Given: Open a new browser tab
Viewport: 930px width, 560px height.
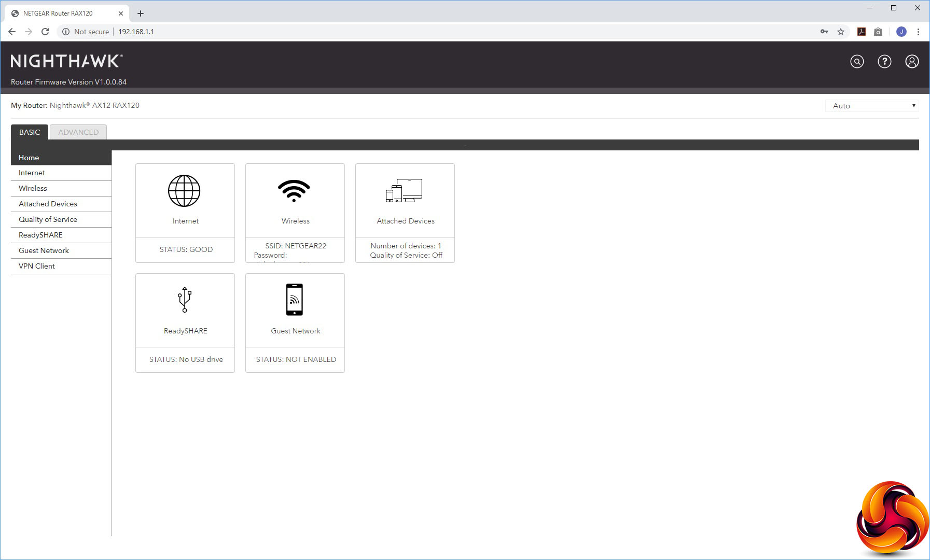Looking at the screenshot, I should (x=141, y=13).
